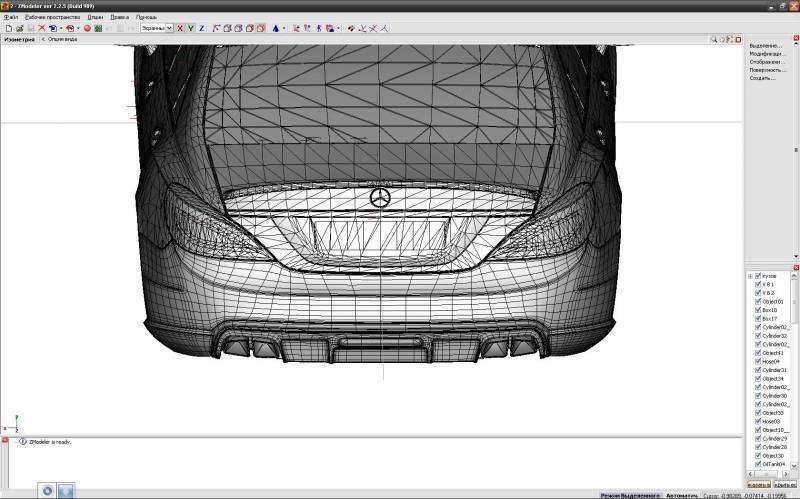Open the Опции вида view options

[x=60, y=39]
